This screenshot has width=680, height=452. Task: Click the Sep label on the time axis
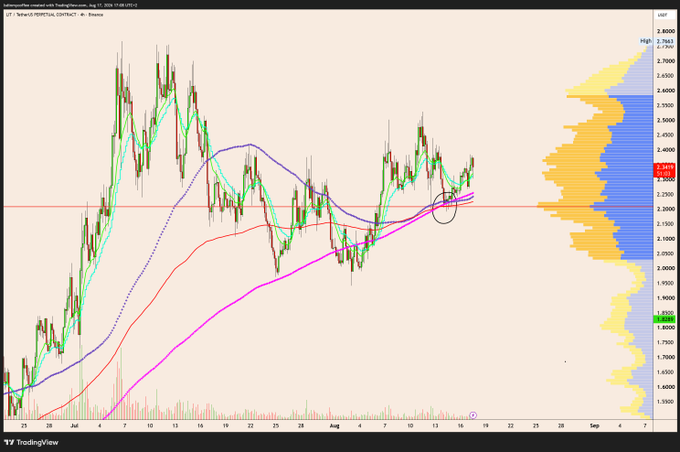coord(595,426)
